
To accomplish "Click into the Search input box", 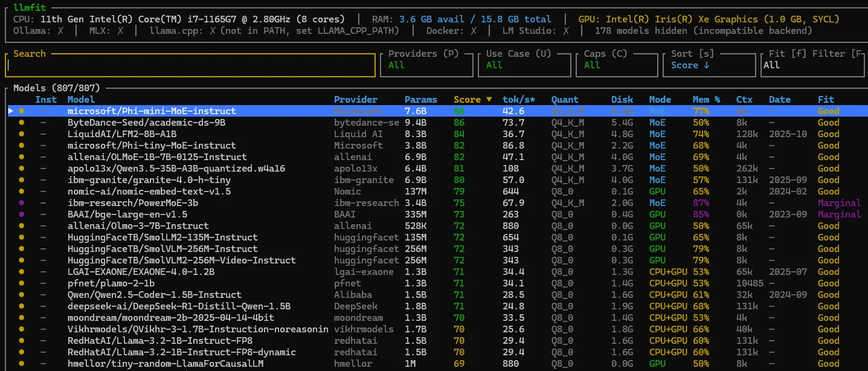I will point(190,65).
